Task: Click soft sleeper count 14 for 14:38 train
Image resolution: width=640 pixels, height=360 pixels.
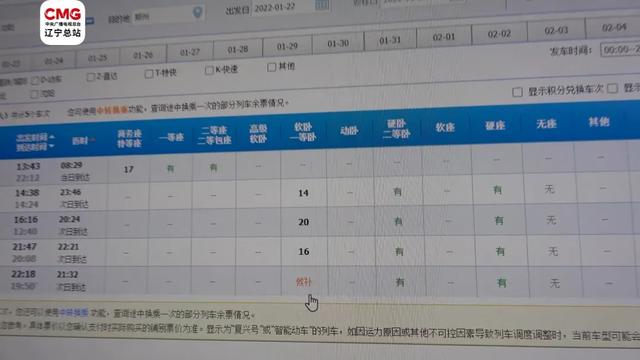Action: (303, 193)
